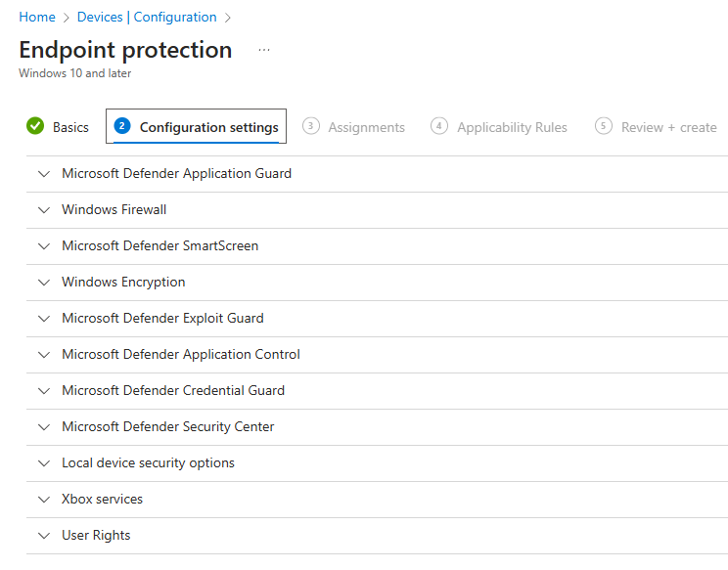
Task: Click the step 2 circle icon
Action: point(122,126)
